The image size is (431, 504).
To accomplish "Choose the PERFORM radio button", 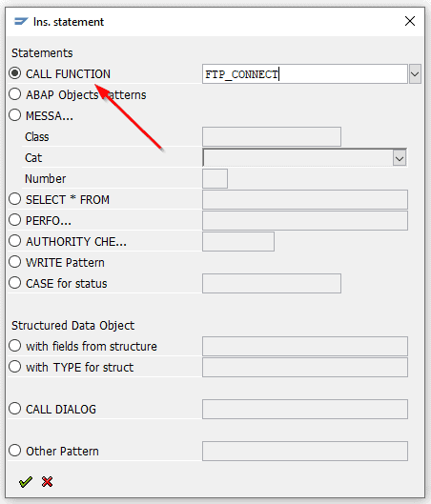I will pyautogui.click(x=15, y=220).
